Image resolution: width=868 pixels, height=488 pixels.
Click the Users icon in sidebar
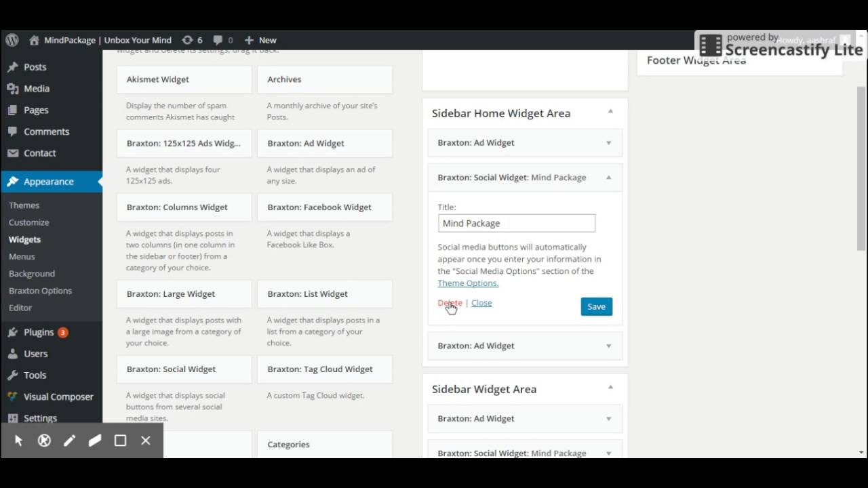coord(12,354)
